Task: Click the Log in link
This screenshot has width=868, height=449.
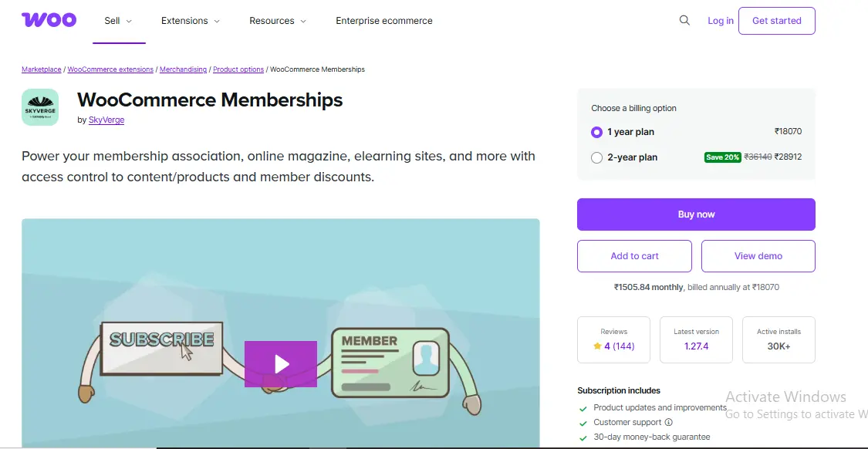Action: pos(720,21)
